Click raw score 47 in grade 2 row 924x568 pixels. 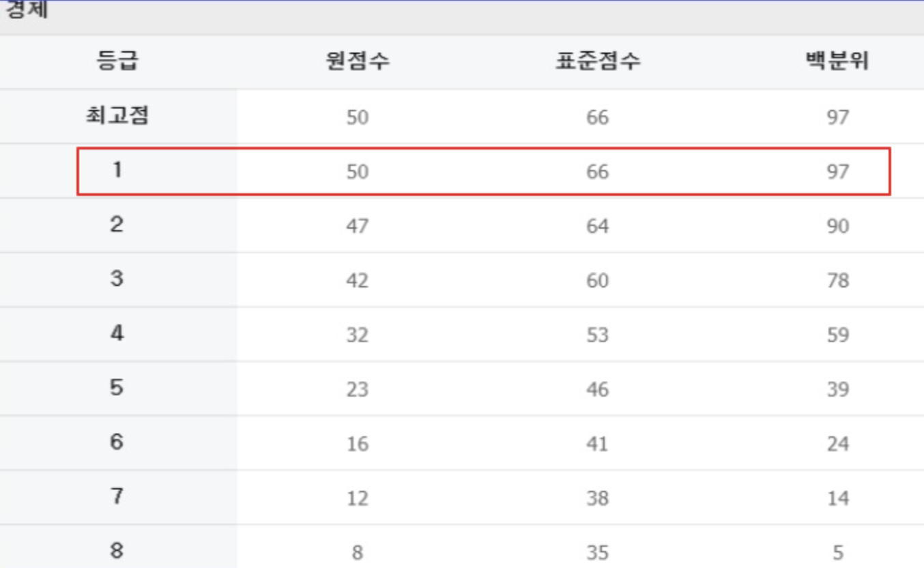357,226
